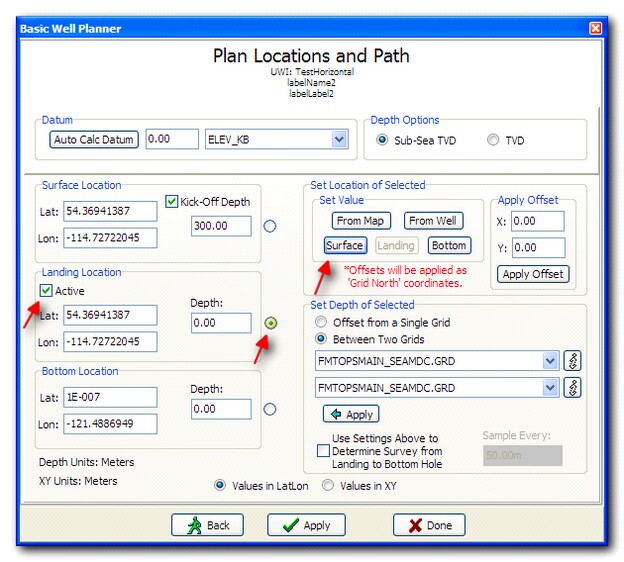Click the icon button beside second grid dropdown

pyautogui.click(x=573, y=386)
